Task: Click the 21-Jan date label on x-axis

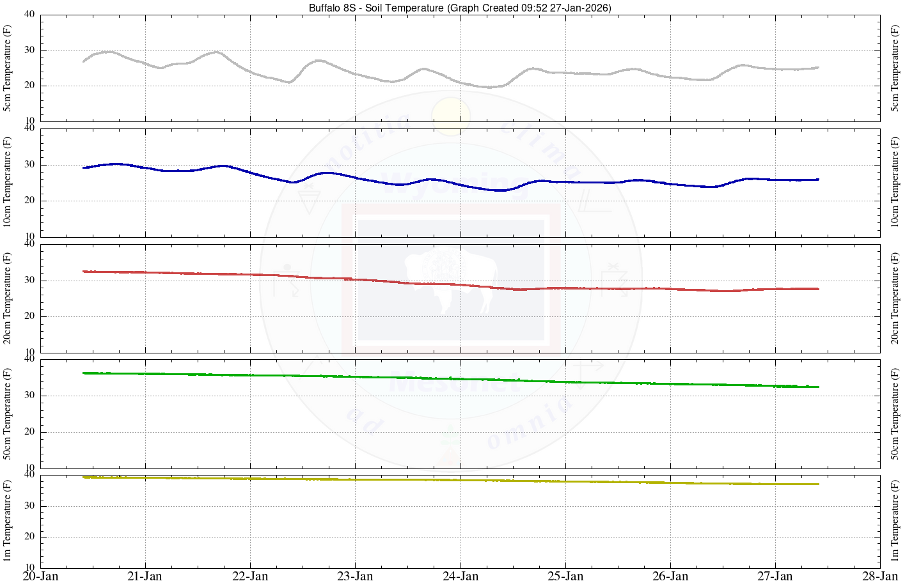Action: 145,576
